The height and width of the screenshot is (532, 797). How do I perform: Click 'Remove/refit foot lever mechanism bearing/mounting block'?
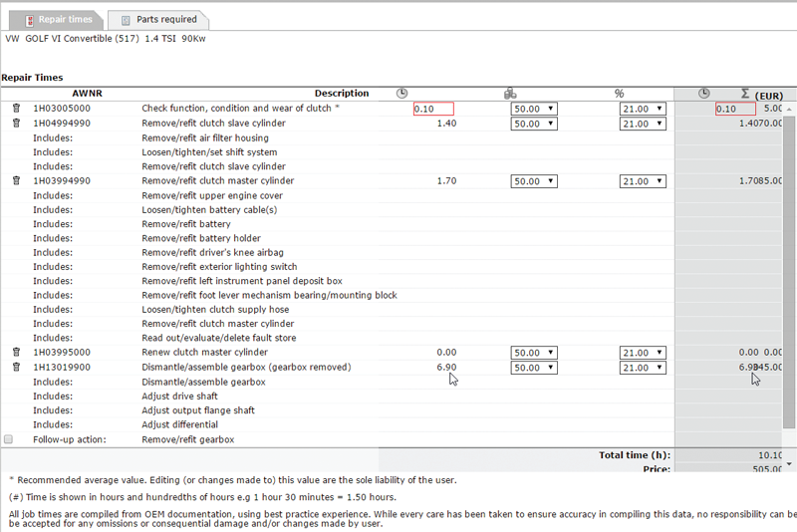(x=269, y=295)
